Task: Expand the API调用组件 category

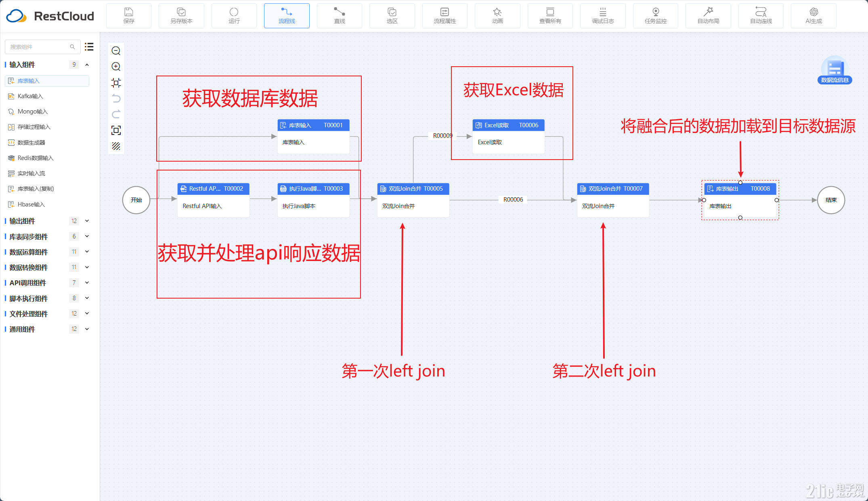Action: point(87,282)
